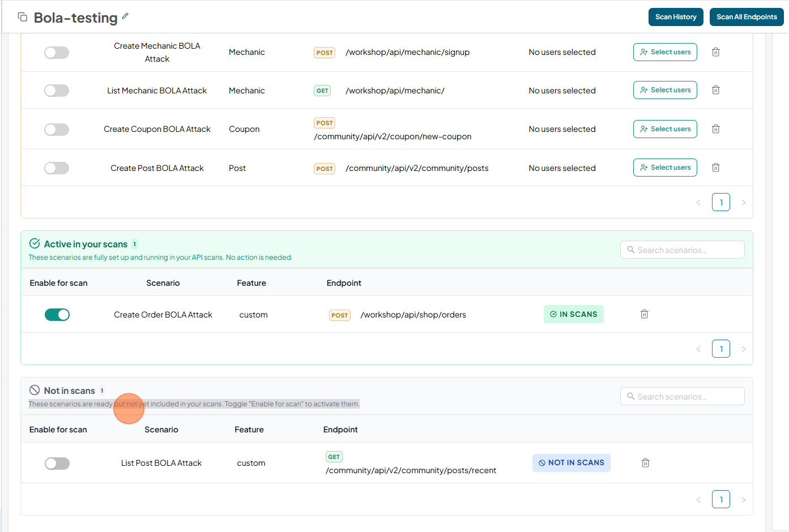The image size is (789, 532).
Task: Click trash icon for List Post BOLA Attack
Action: coord(645,463)
